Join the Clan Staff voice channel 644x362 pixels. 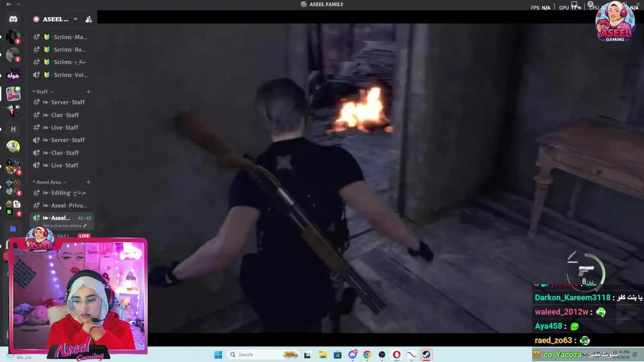coord(60,152)
